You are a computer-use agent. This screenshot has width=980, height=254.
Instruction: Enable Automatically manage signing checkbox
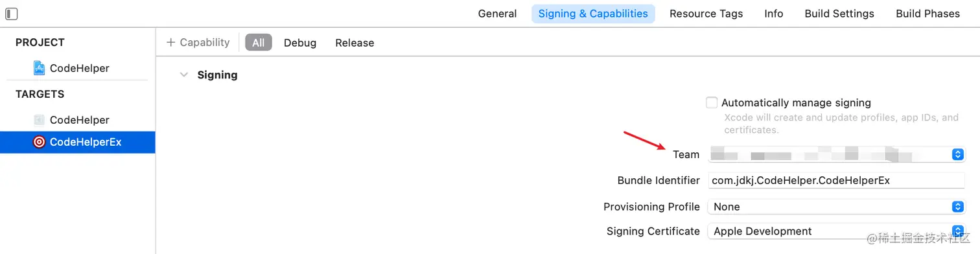[712, 102]
